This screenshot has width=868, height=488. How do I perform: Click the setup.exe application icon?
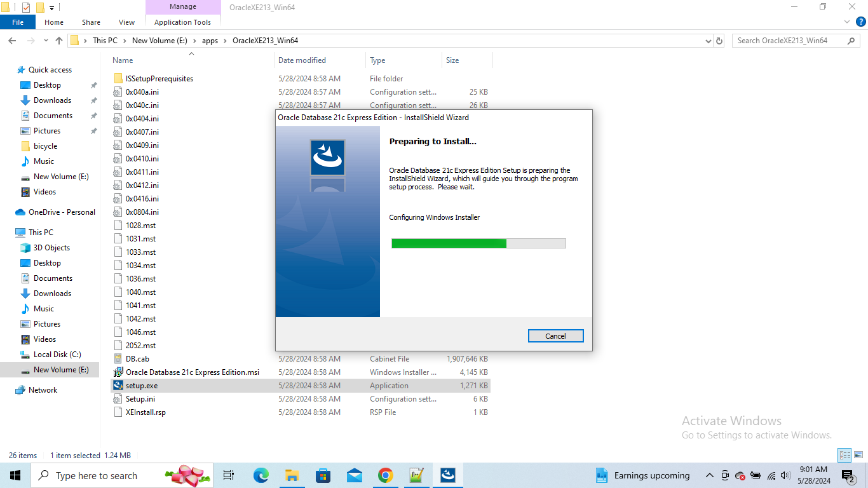pyautogui.click(x=118, y=386)
